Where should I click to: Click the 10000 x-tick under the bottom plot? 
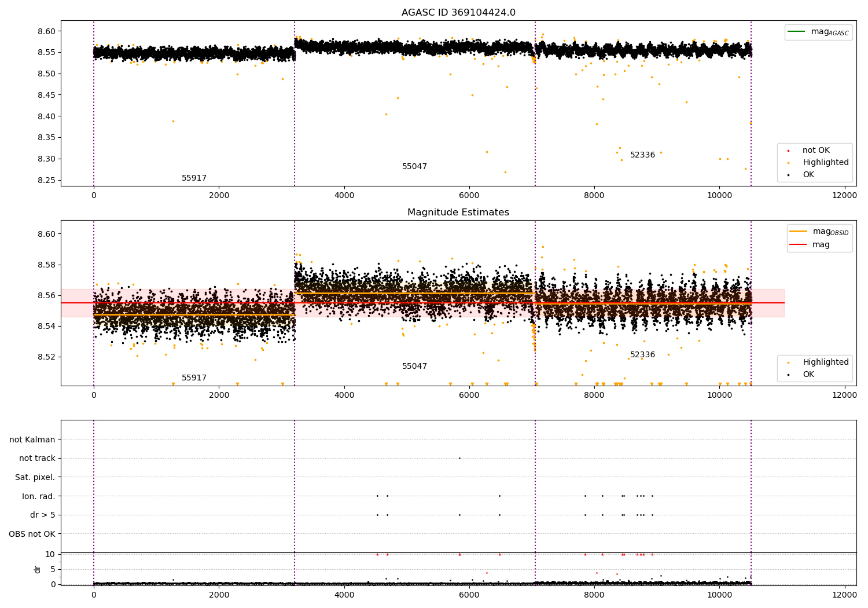coord(719,595)
